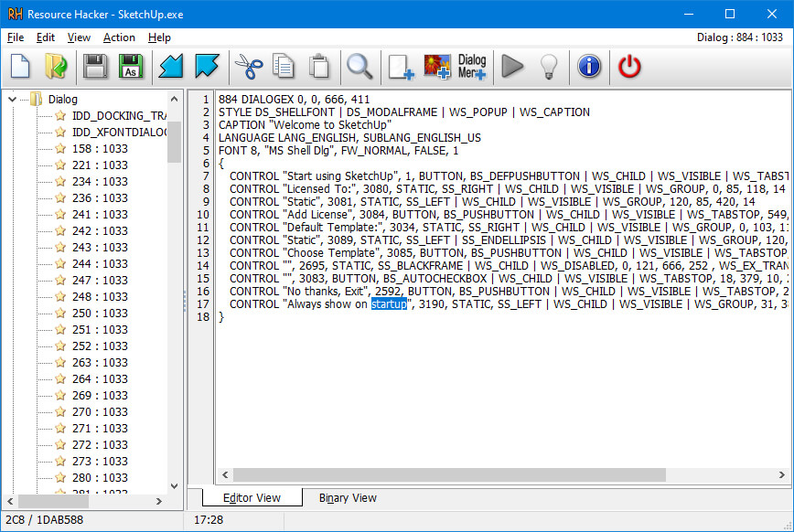The image size is (794, 532).
Task: Open the File menu
Action: (x=16, y=37)
